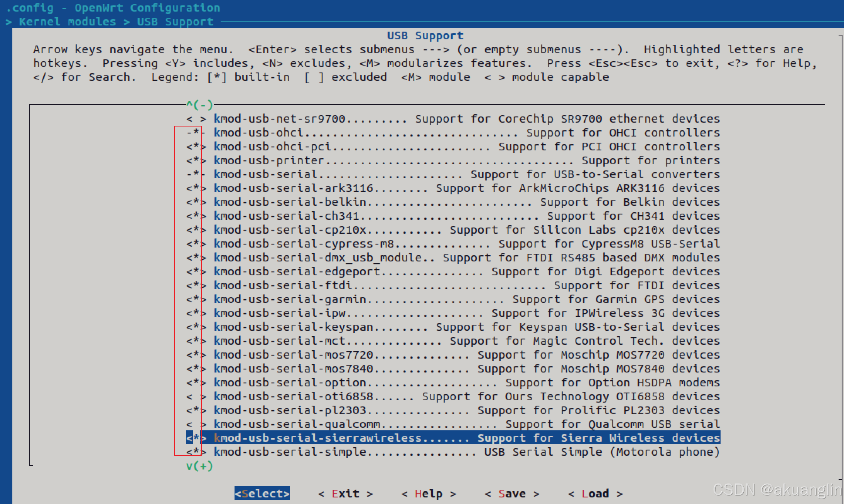Screen dimensions: 844x504
Task: Click Load in bottom bar
Action: click(595, 494)
